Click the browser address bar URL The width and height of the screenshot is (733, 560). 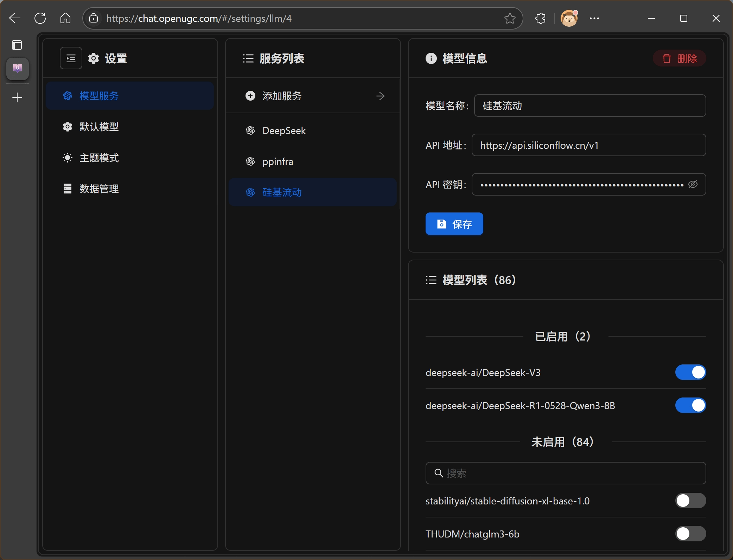(199, 18)
